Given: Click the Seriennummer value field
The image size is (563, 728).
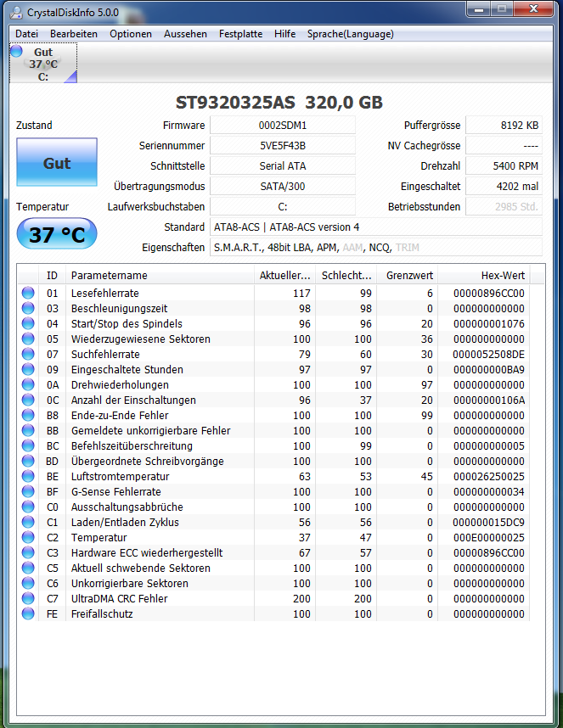Looking at the screenshot, I should tap(282, 146).
